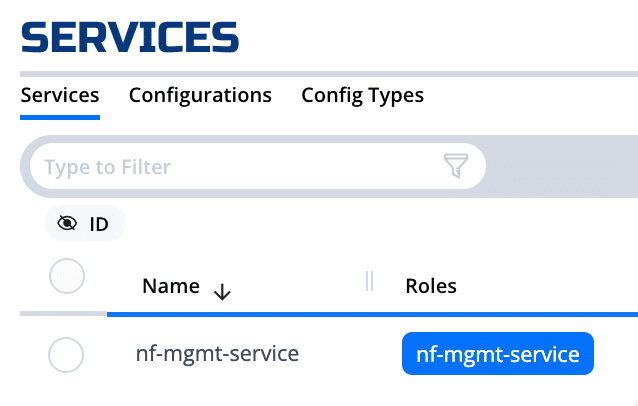638x406 pixels.
Task: Go to the Config Types tab
Action: [x=362, y=96]
